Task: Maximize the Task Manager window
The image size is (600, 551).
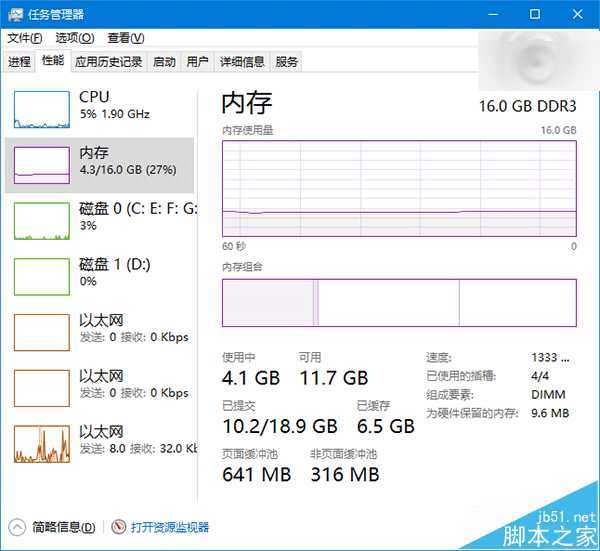Action: coord(535,15)
